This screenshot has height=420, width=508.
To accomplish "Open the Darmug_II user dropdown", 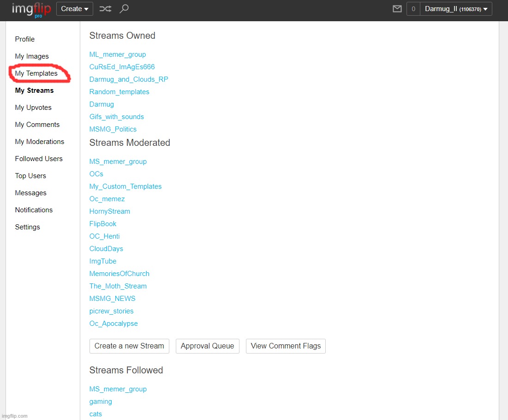I will pos(456,9).
